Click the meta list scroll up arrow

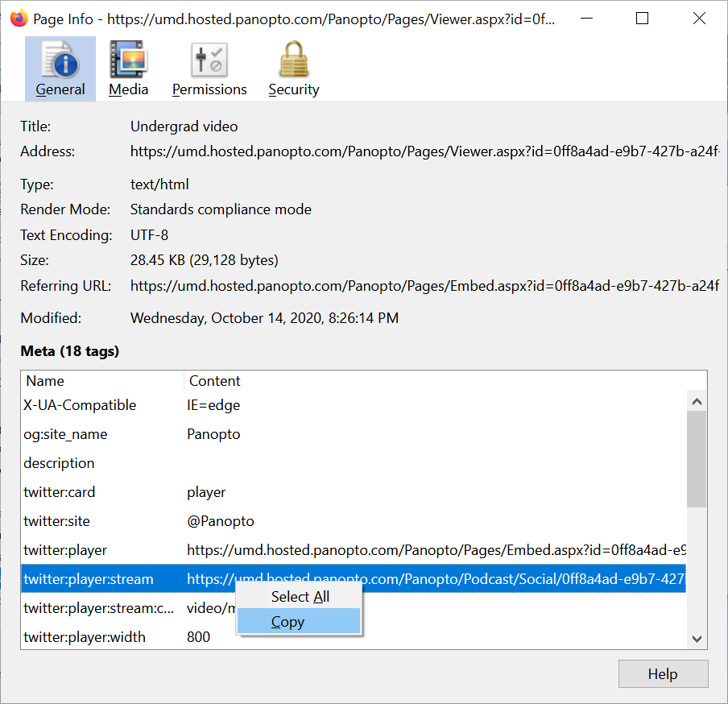(697, 402)
